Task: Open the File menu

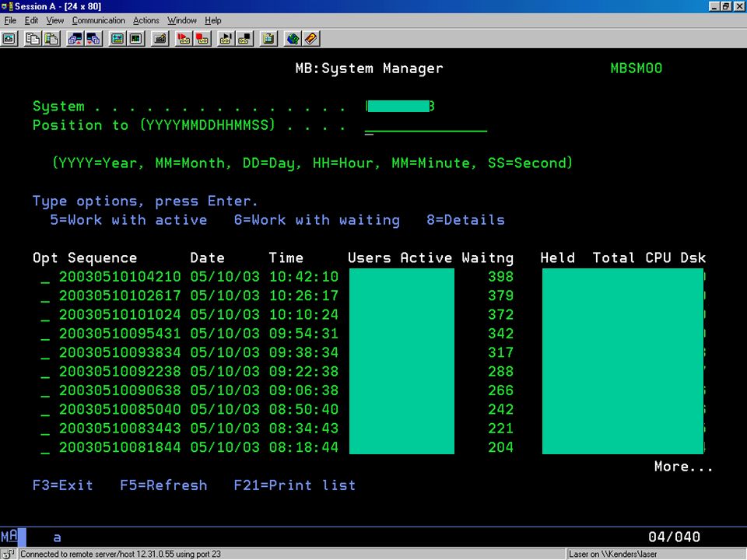Action: click(10, 20)
